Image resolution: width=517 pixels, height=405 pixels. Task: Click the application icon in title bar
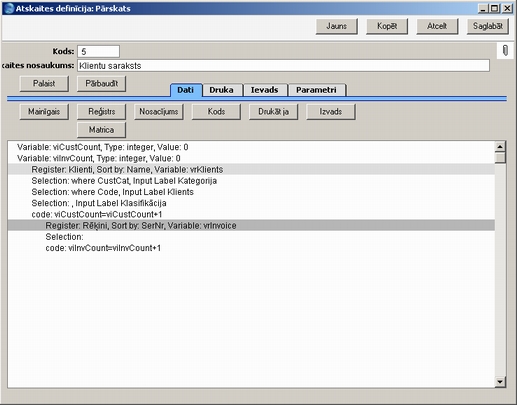click(x=8, y=8)
